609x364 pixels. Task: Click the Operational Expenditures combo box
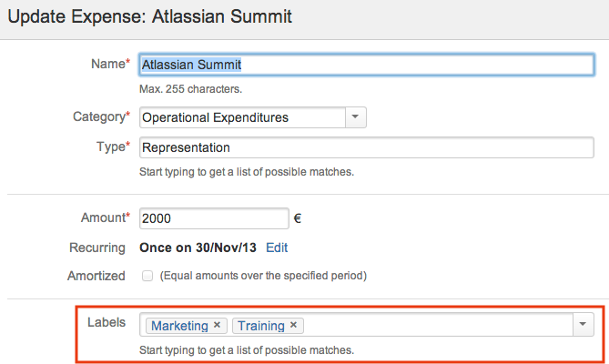[241, 117]
